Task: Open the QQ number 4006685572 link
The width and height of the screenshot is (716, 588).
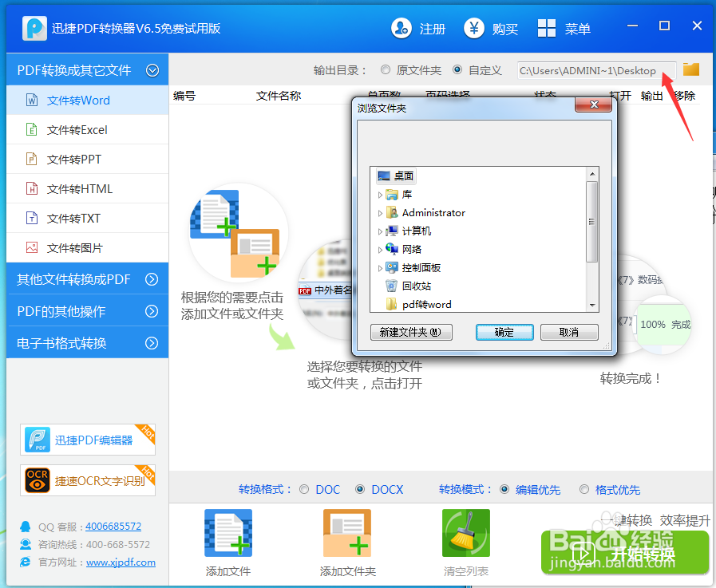Action: [113, 527]
